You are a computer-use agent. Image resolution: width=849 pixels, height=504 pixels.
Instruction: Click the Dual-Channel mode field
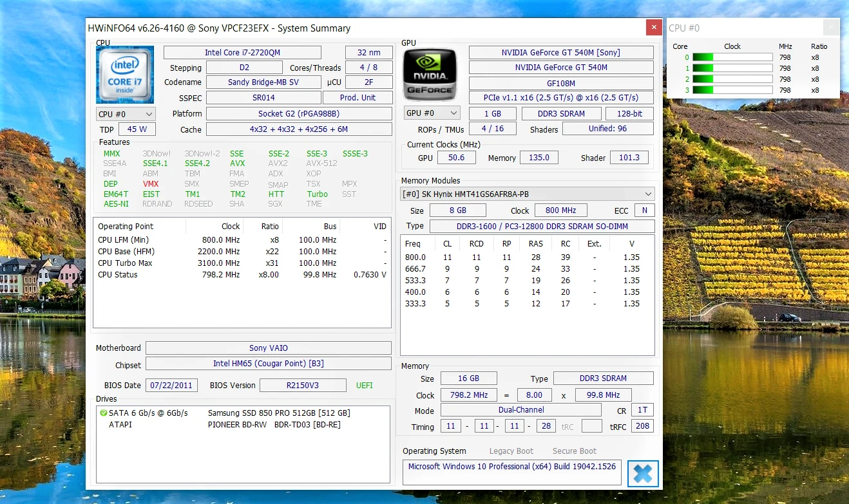[521, 410]
